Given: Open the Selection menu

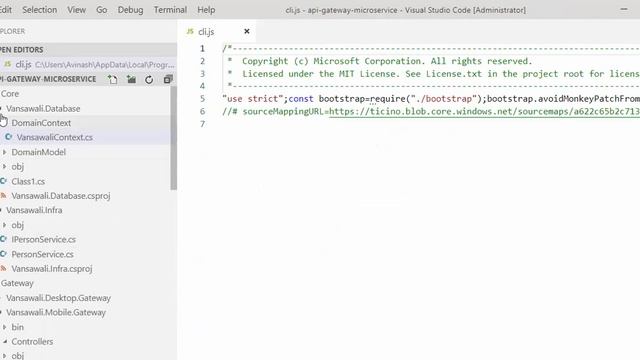Looking at the screenshot, I should 40,10.
